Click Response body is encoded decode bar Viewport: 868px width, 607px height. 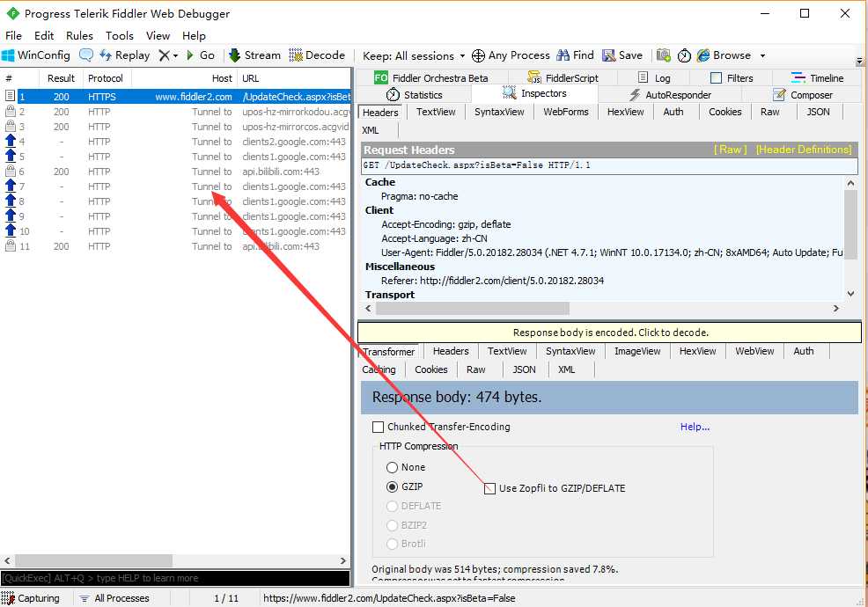point(609,333)
